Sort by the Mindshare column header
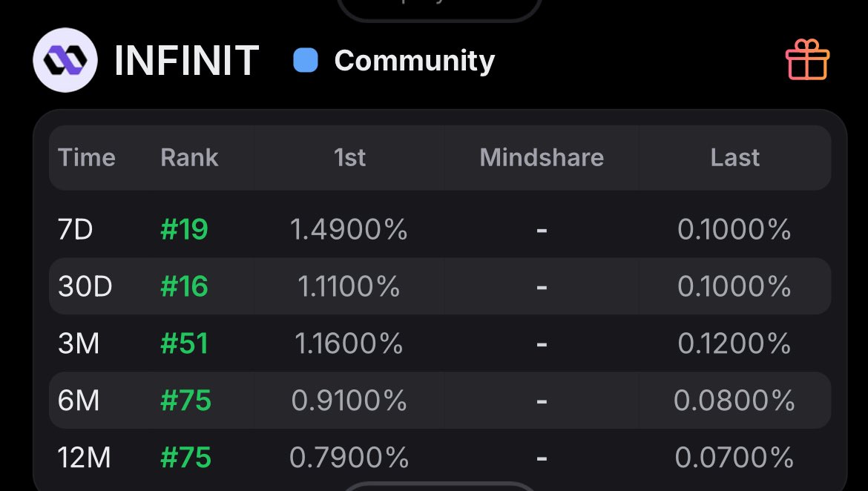The height and width of the screenshot is (491, 868). click(x=542, y=158)
